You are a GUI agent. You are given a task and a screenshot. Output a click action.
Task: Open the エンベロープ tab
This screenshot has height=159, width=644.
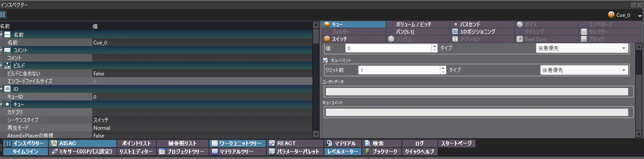[611, 25]
